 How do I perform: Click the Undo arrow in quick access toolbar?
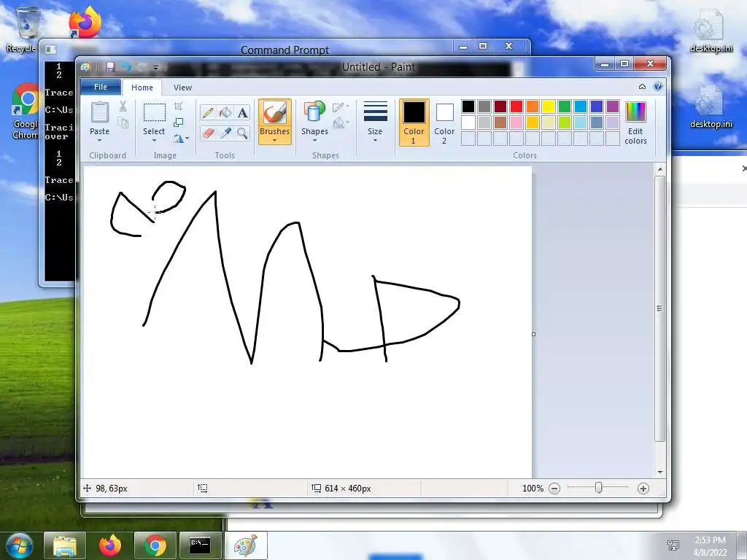tap(126, 66)
